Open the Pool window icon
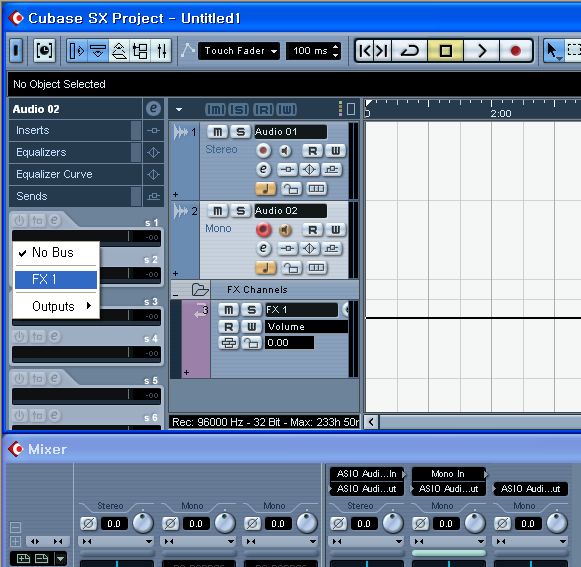The image size is (581, 567). click(x=140, y=50)
